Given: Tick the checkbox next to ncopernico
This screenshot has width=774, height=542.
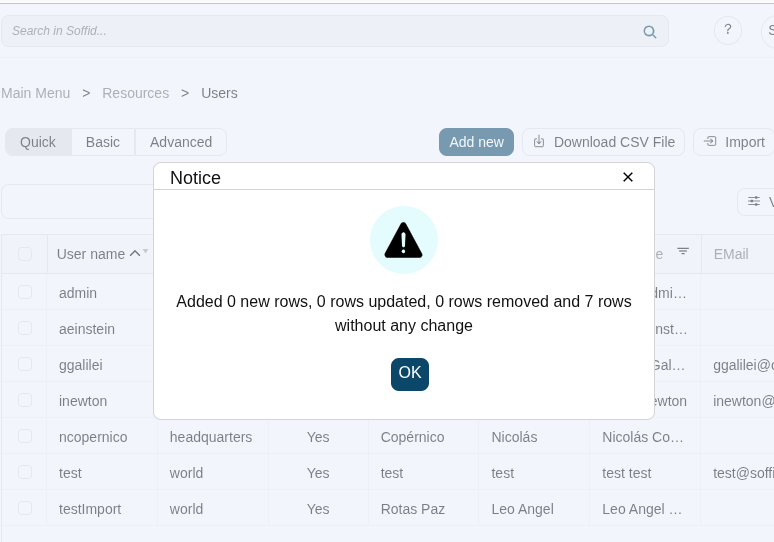Looking at the screenshot, I should 25,437.
